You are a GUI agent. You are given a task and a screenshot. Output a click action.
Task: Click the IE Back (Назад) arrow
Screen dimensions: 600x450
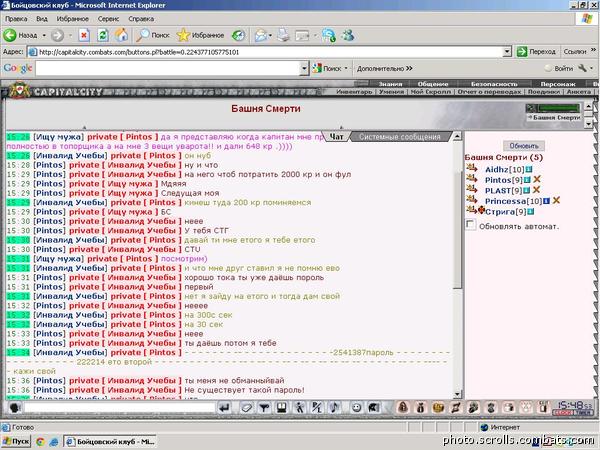pos(10,36)
